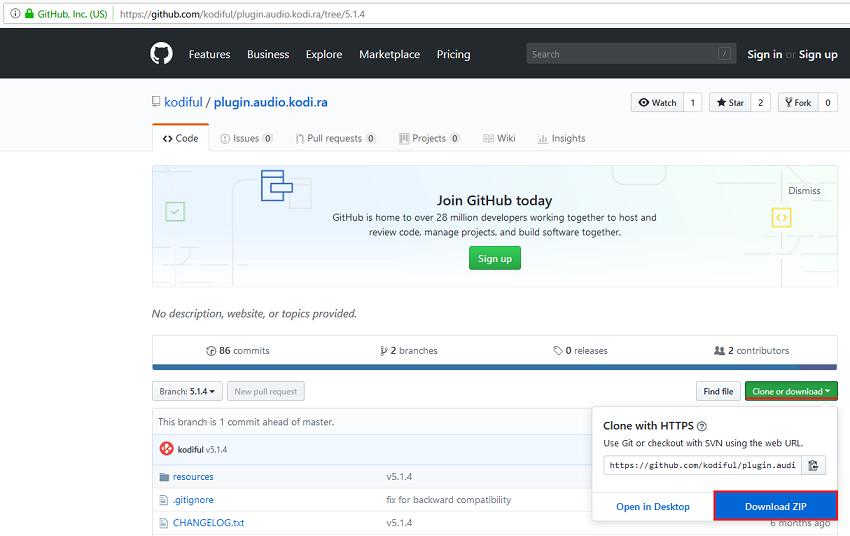
Task: Click the Sign up link in header
Action: click(818, 54)
